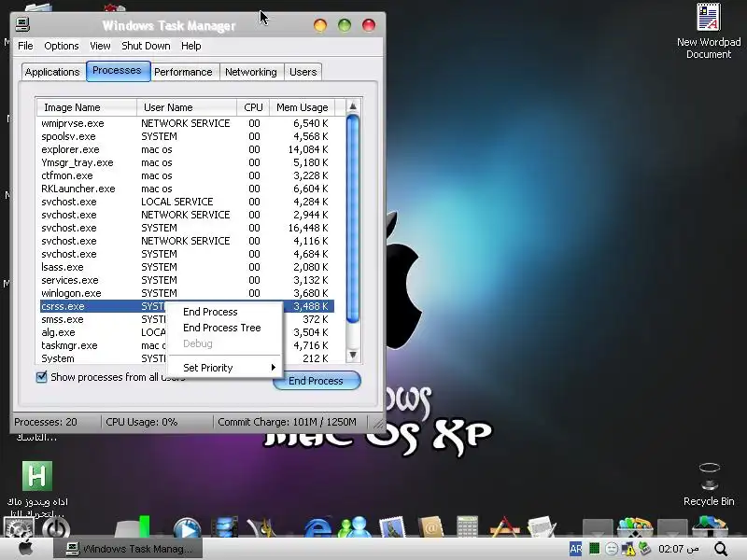Select the winlogon.exe process row
Screen dimensions: 747x560
(x=187, y=293)
